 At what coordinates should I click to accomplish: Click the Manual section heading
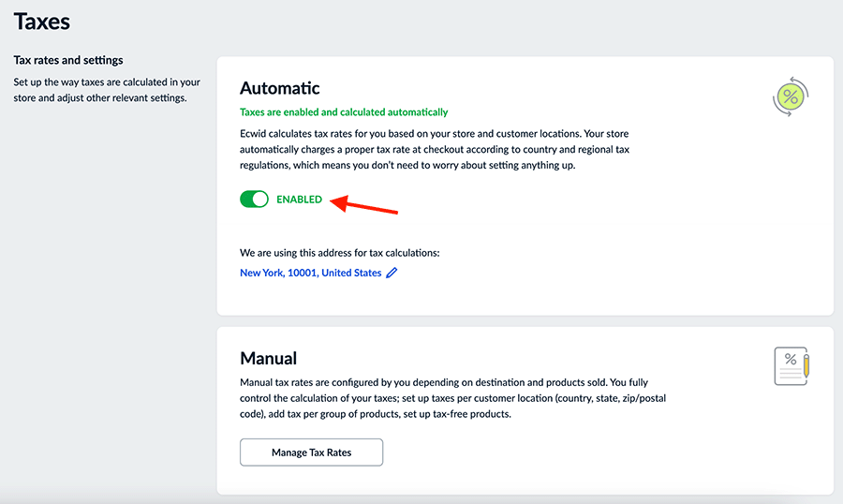pos(268,358)
